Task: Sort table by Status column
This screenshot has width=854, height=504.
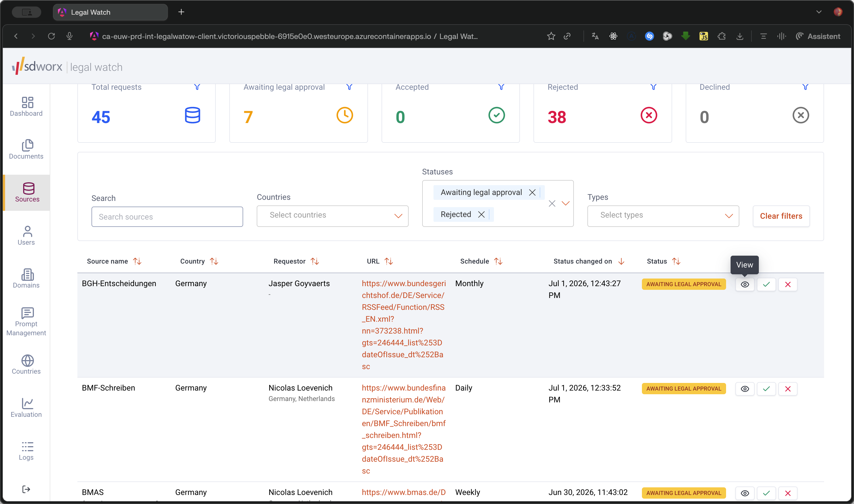Action: [x=676, y=261]
